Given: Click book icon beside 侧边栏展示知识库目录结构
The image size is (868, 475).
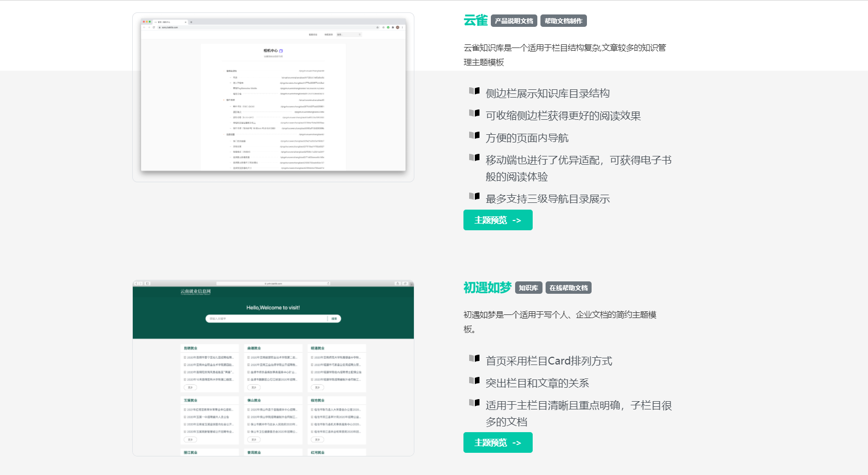Looking at the screenshot, I should (x=474, y=91).
